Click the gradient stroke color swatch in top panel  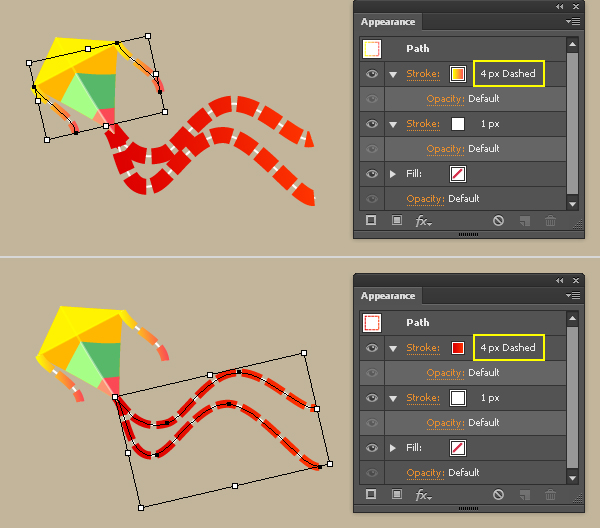click(x=458, y=74)
